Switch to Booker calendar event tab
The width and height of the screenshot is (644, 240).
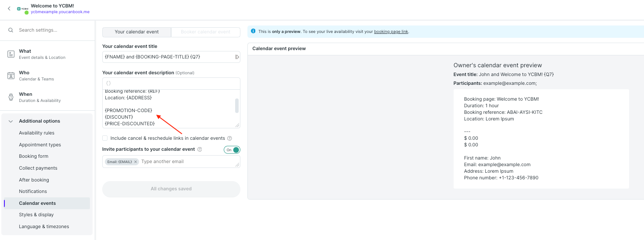tap(205, 32)
